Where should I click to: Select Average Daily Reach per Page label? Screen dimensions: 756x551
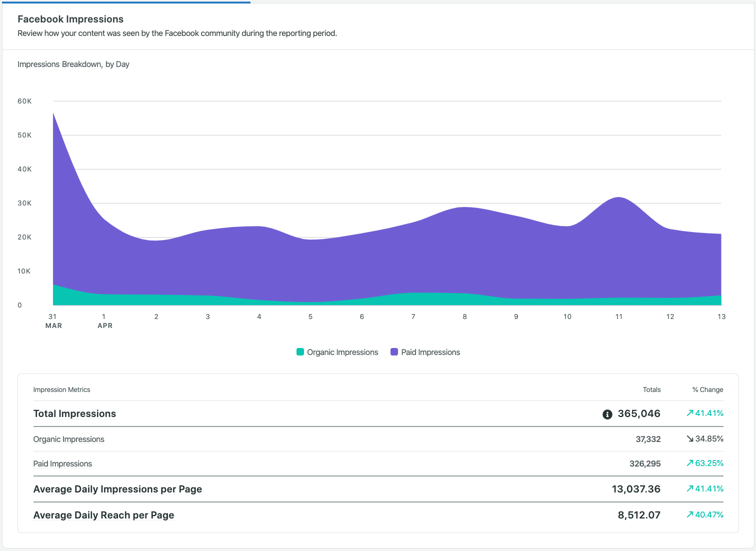tap(103, 515)
